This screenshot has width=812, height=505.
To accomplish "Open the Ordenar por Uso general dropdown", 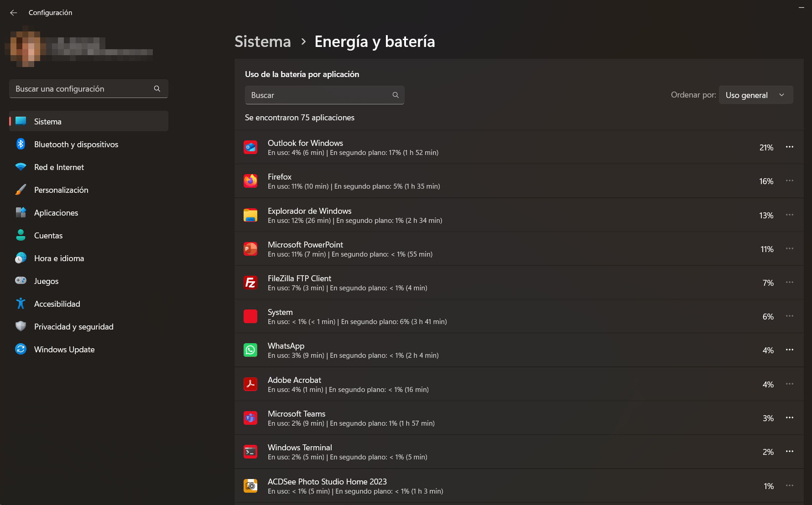I will click(x=756, y=95).
